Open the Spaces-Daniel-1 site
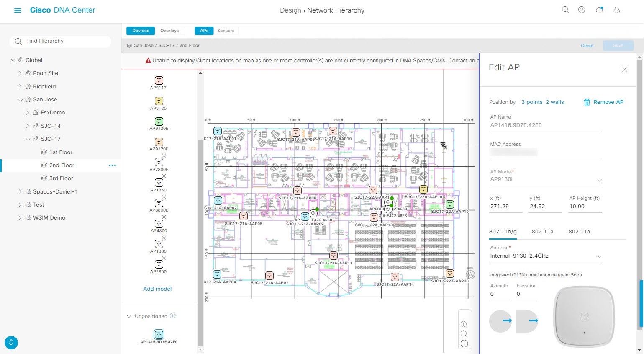Screen dimensions: 644x354 (56, 192)
